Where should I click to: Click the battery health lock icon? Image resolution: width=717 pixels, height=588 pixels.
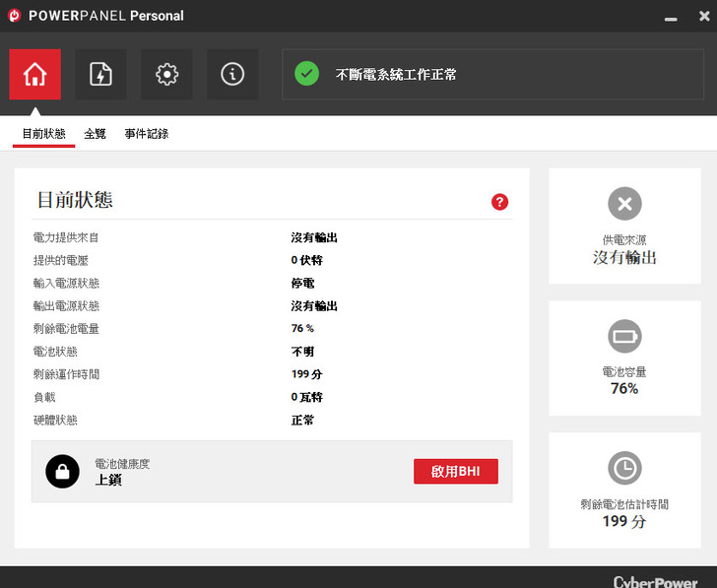coord(62,472)
